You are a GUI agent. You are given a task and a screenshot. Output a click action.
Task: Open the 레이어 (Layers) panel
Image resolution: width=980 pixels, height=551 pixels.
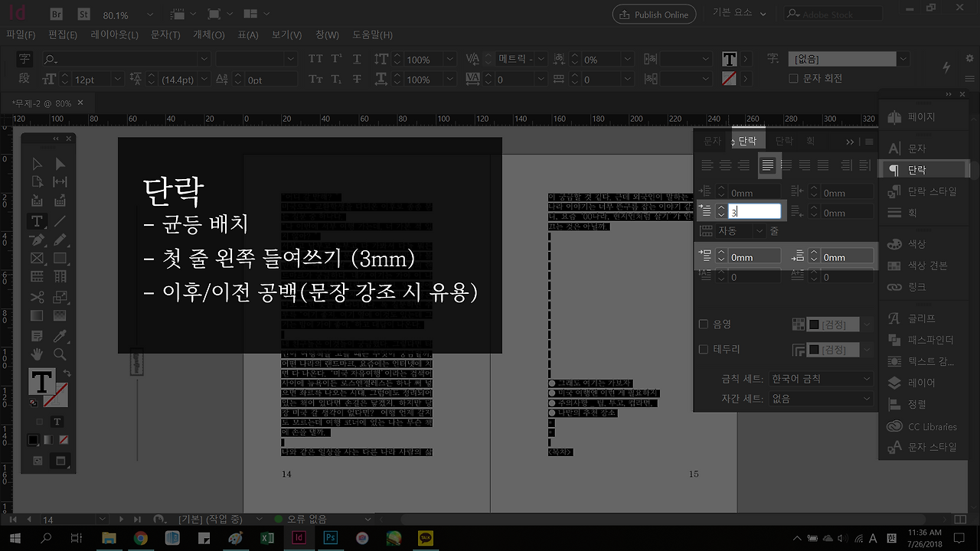click(x=923, y=383)
